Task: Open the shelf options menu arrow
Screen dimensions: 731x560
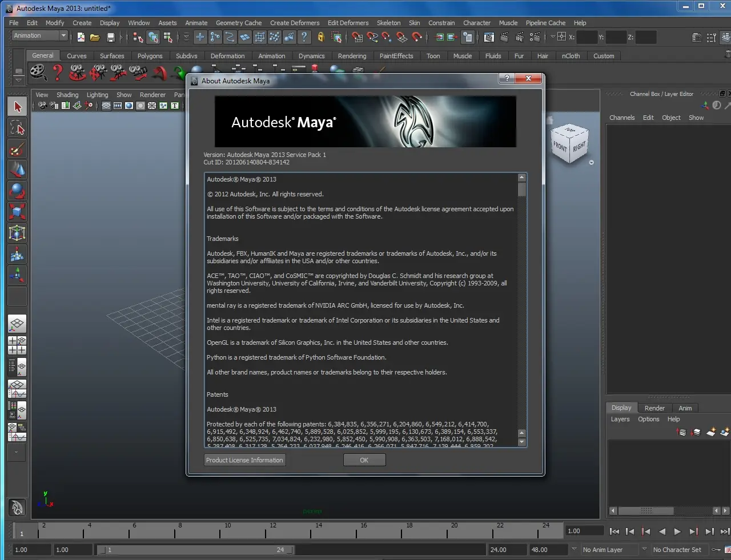Action: tap(19, 80)
